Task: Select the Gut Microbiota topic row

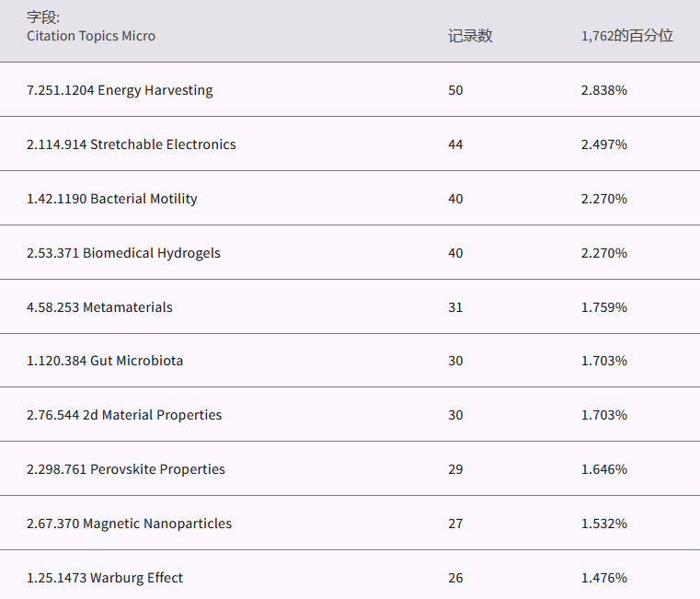Action: tap(105, 361)
